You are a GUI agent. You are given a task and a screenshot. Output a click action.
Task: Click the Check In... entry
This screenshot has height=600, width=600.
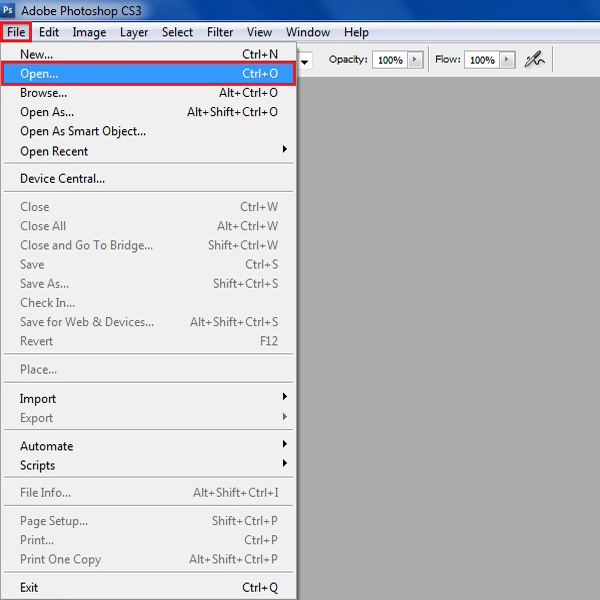149,303
